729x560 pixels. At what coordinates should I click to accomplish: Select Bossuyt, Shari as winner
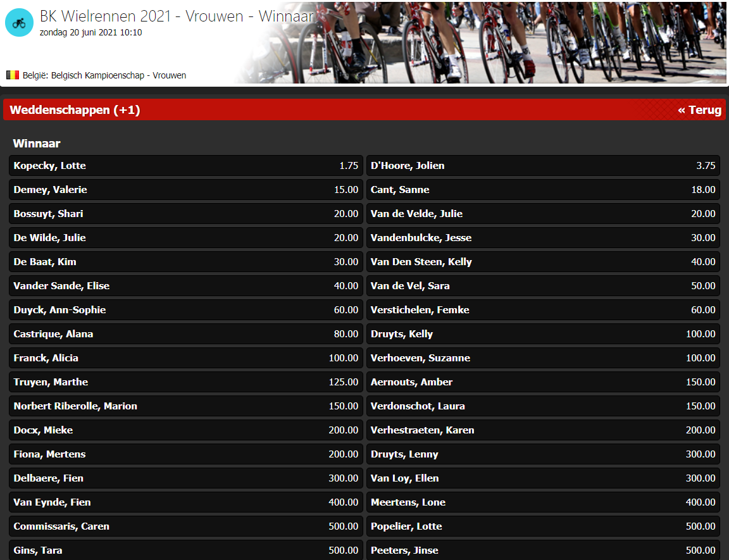point(186,214)
